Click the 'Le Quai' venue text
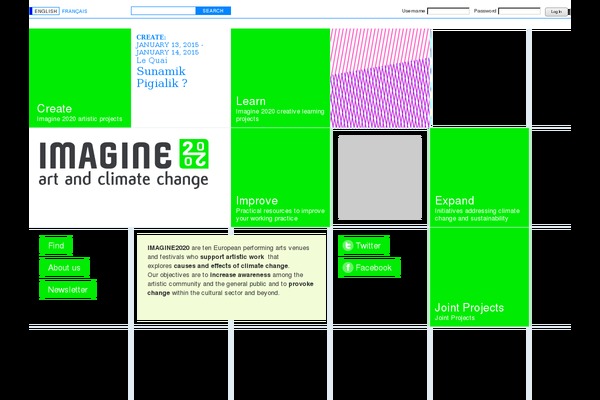The width and height of the screenshot is (600, 400). click(152, 60)
